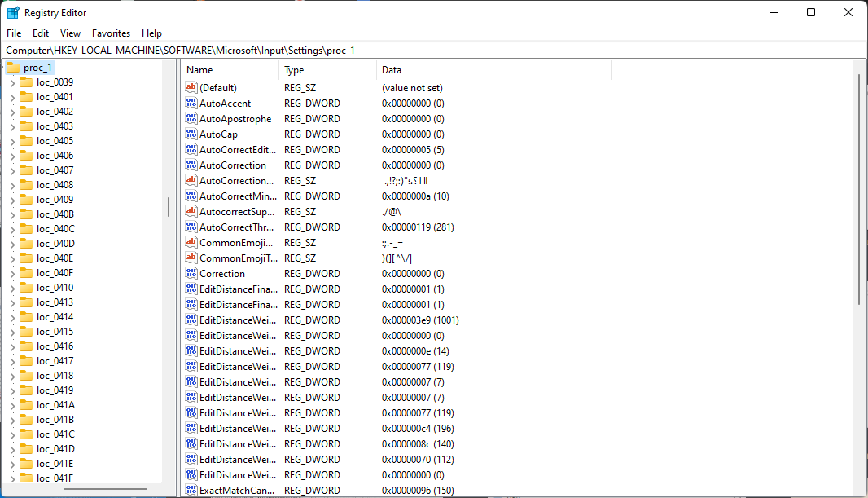Click the DWORD icon of AutoCorrection
This screenshot has height=498, width=868.
[x=191, y=165]
